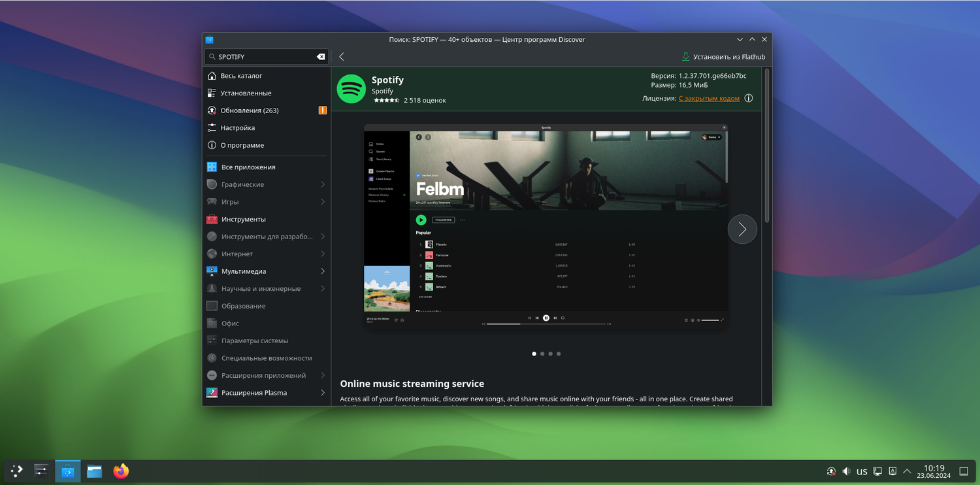
Task: Open Обновления (263) in the sidebar
Action: [267, 110]
